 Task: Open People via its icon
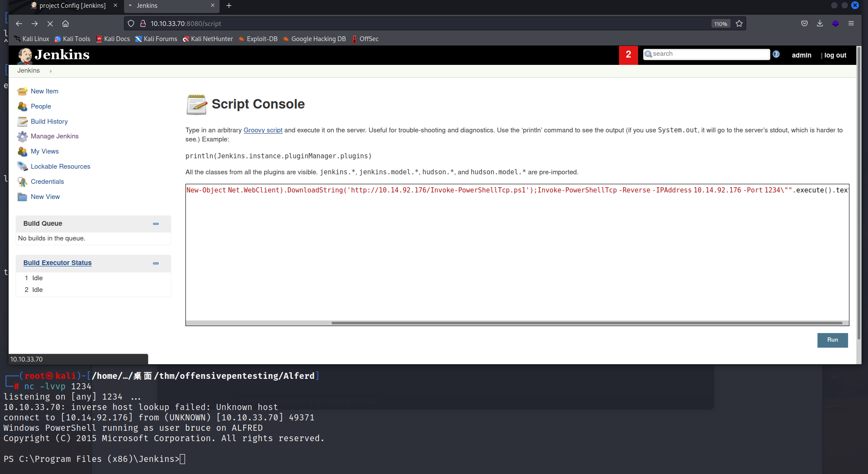22,106
